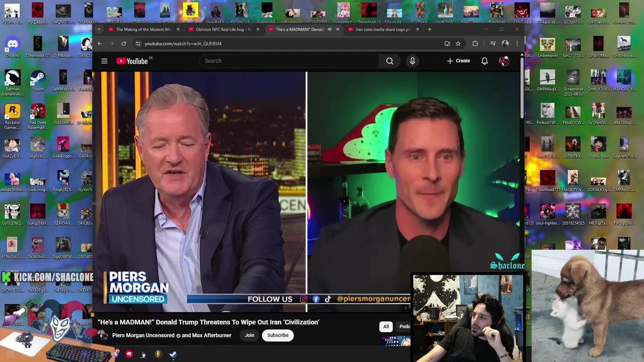Close the Iran state media tab
Viewport: 644px width, 362px height.
(417, 29)
